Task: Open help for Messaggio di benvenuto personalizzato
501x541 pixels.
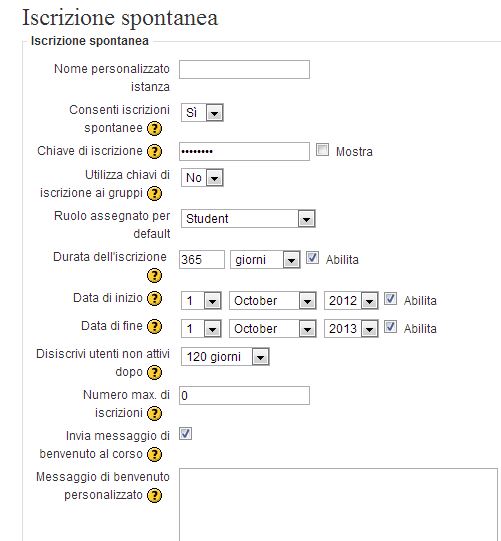Action: [x=154, y=495]
